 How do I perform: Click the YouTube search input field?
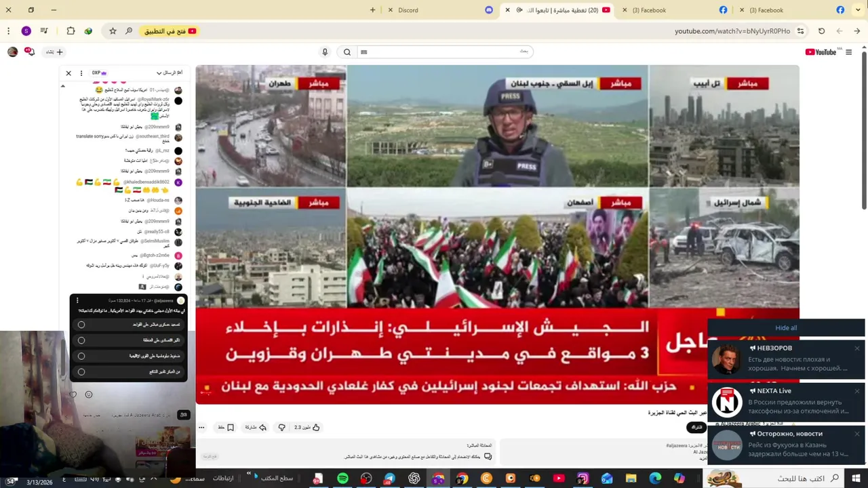(x=444, y=52)
